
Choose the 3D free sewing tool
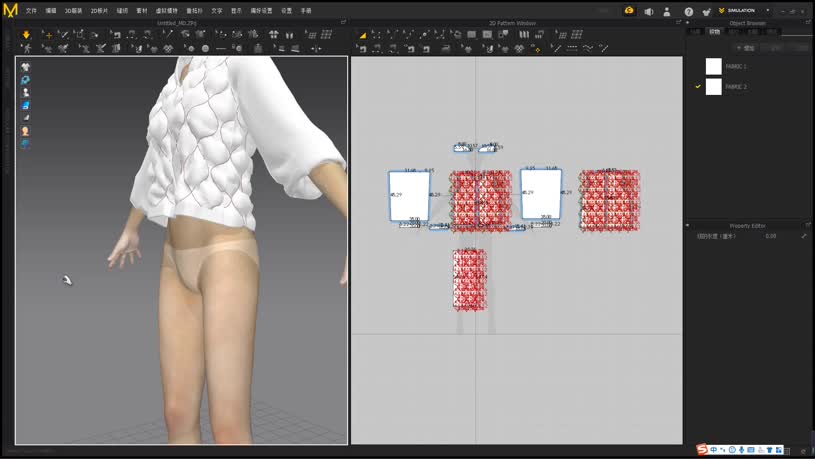coord(148,35)
